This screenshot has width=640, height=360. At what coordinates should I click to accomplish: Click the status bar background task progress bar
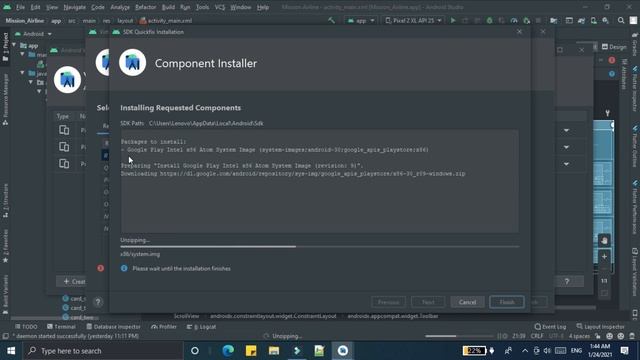(459, 336)
